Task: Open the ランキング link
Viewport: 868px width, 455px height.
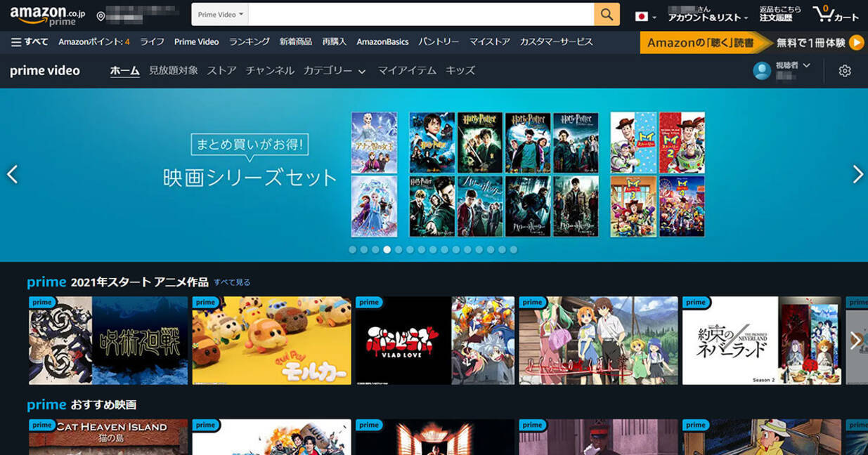Action: pyautogui.click(x=250, y=42)
